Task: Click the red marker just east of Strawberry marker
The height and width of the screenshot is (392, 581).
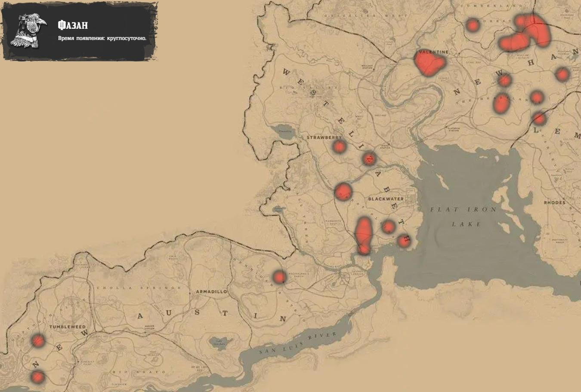Action: coord(369,159)
